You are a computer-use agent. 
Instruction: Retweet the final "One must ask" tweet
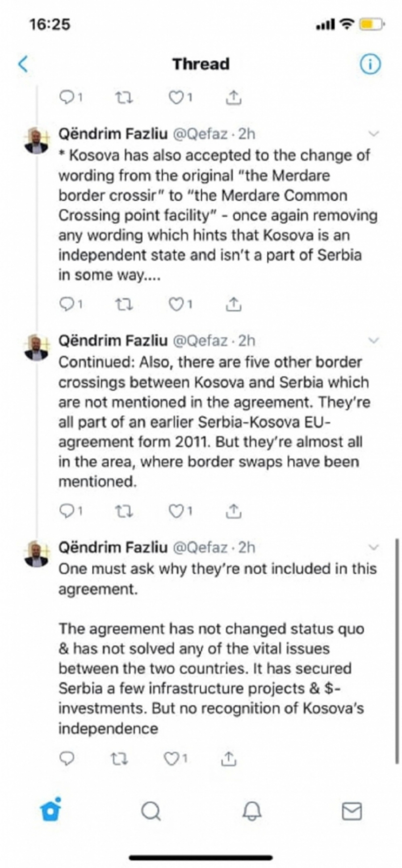point(119,758)
